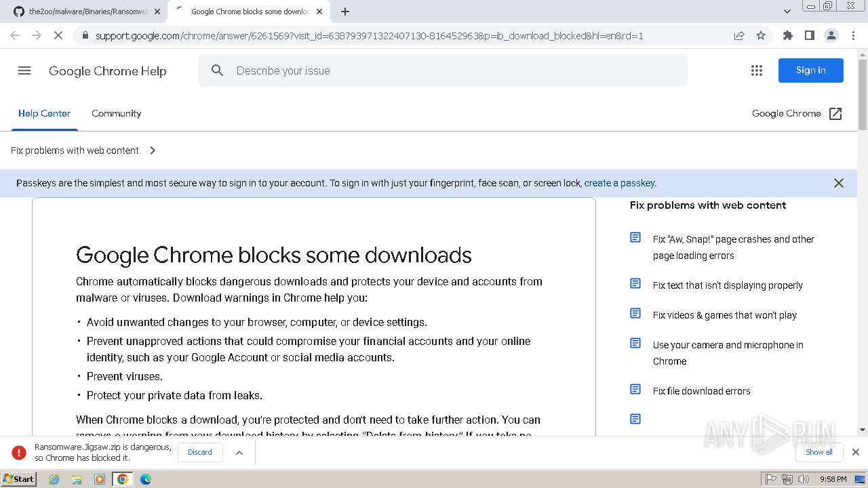This screenshot has height=488, width=868.
Task: Focus the Describe your issue search box
Action: pyautogui.click(x=443, y=70)
